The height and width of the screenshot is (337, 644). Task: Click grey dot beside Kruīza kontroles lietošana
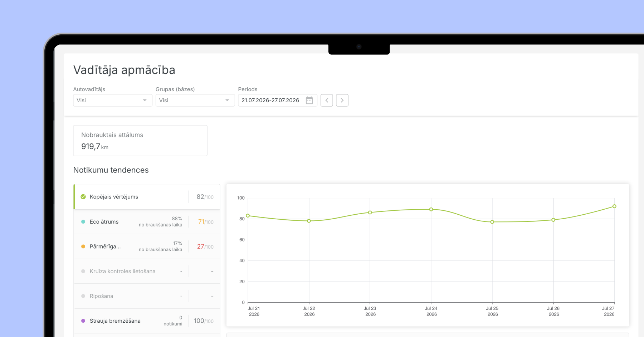click(83, 271)
